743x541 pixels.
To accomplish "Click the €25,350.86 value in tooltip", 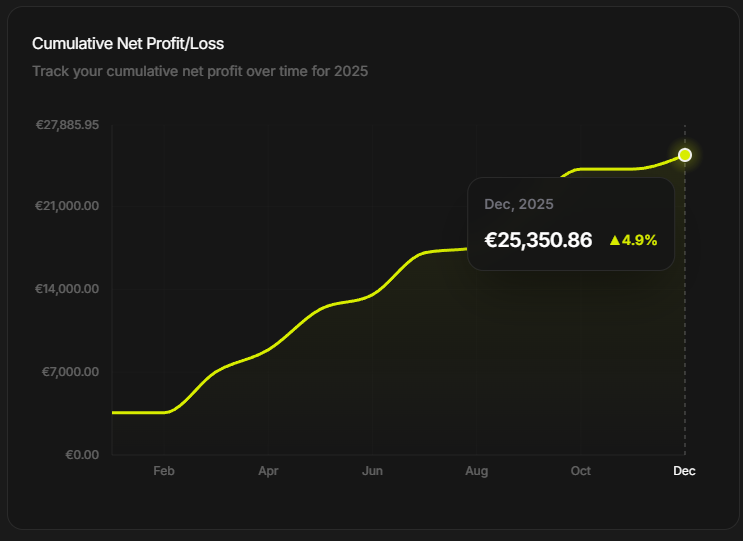I will pyautogui.click(x=538, y=240).
